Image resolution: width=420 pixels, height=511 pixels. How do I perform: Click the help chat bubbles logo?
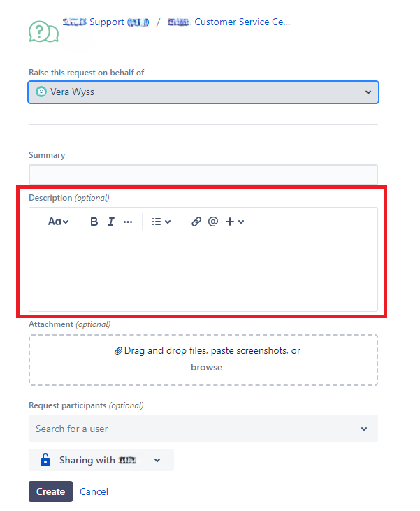tap(43, 31)
